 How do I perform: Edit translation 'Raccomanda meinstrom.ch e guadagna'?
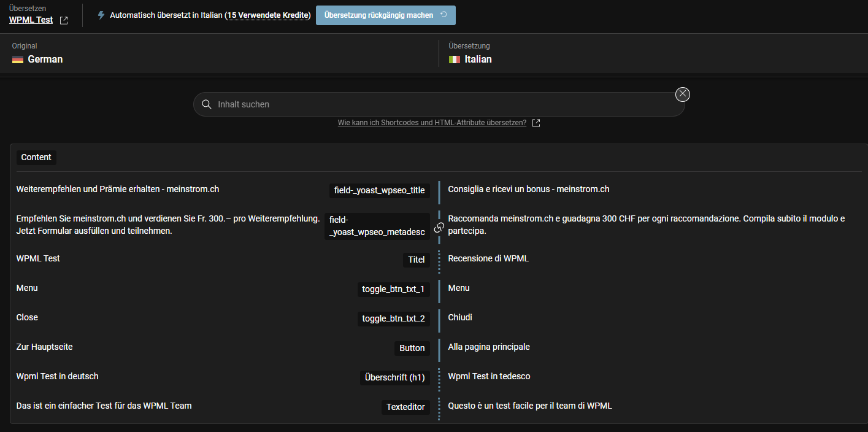(647, 225)
